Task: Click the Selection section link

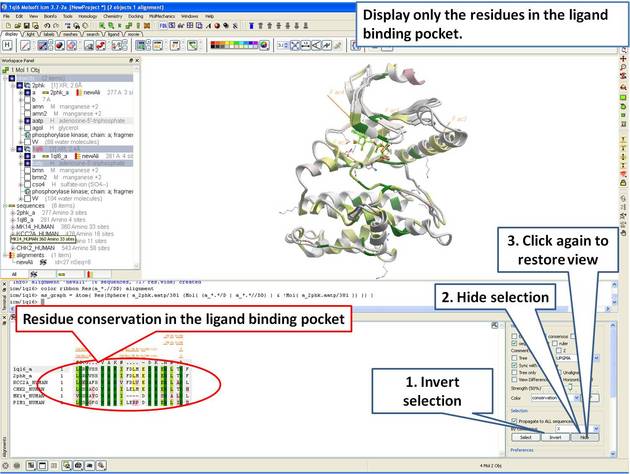Action: pos(519,411)
